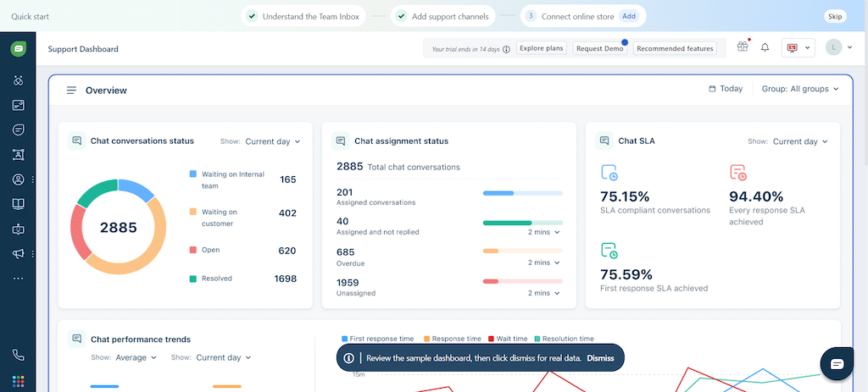The width and height of the screenshot is (868, 392).
Task: Open Chat SLA Show Current day dropdown
Action: pos(799,141)
